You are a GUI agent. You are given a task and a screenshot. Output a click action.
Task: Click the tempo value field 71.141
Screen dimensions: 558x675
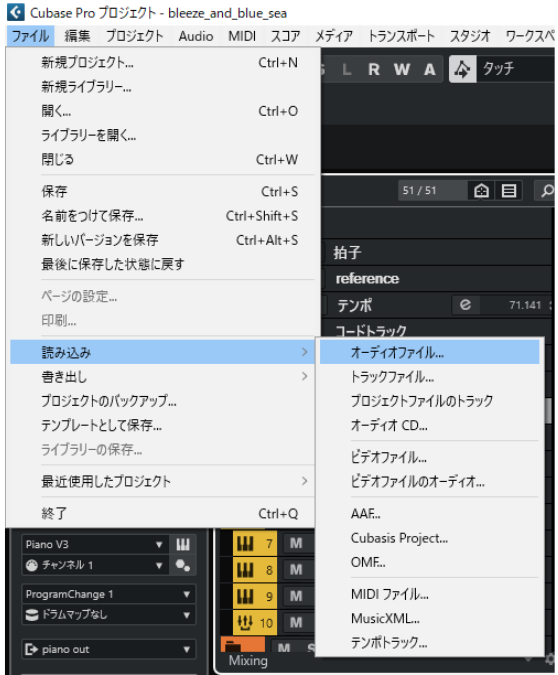[514, 305]
